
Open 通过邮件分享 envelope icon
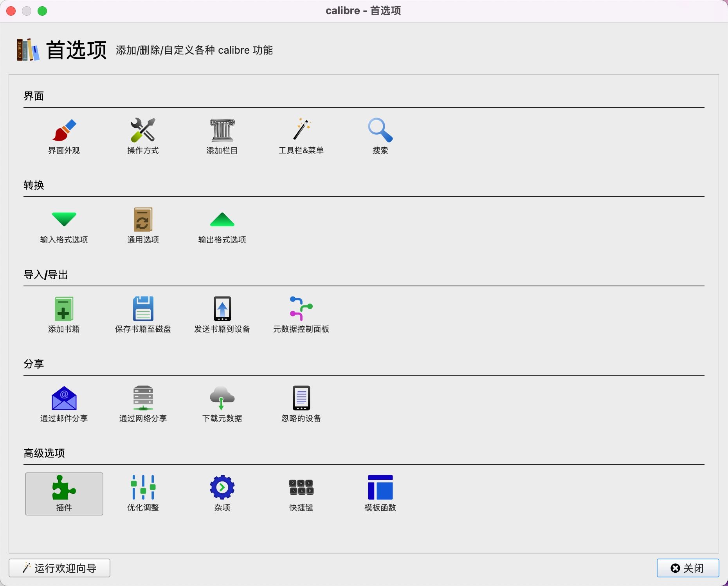[64, 404]
